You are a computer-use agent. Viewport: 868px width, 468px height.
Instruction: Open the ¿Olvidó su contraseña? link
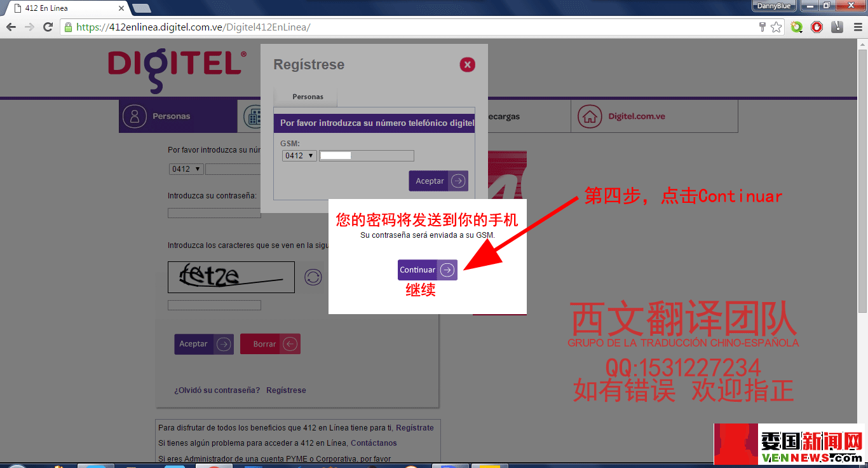click(x=217, y=390)
